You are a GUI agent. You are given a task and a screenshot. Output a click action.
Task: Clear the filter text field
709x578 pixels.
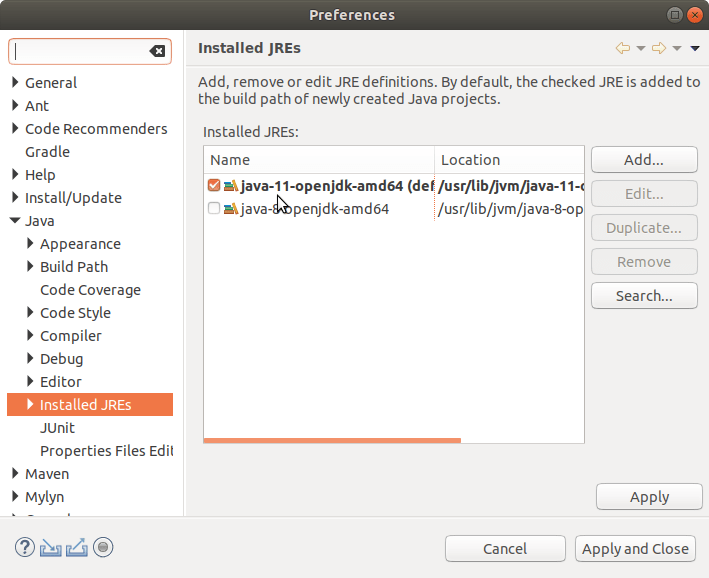click(157, 51)
